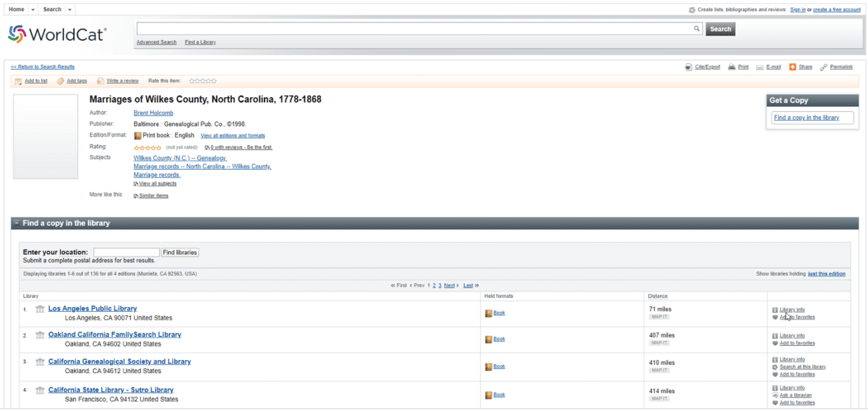Screen dimensions: 868x411
Task: Click View all editions and formats
Action: (x=233, y=136)
